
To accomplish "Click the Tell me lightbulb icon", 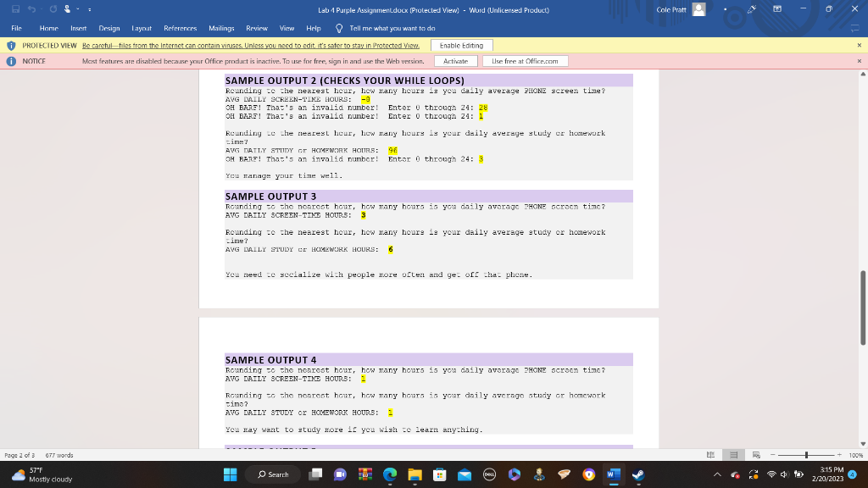I will click(339, 28).
